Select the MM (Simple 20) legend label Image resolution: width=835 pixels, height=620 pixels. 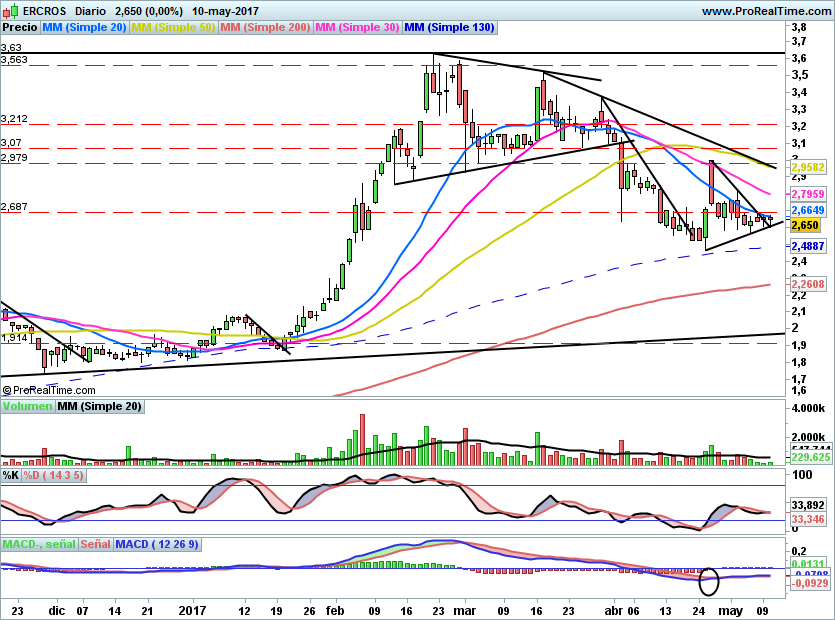pyautogui.click(x=85, y=28)
